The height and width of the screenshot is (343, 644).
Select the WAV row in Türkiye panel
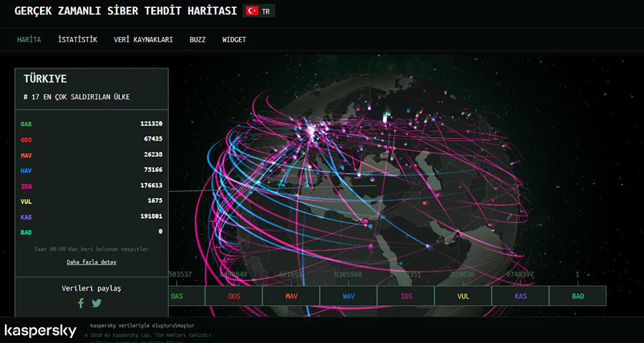point(92,170)
